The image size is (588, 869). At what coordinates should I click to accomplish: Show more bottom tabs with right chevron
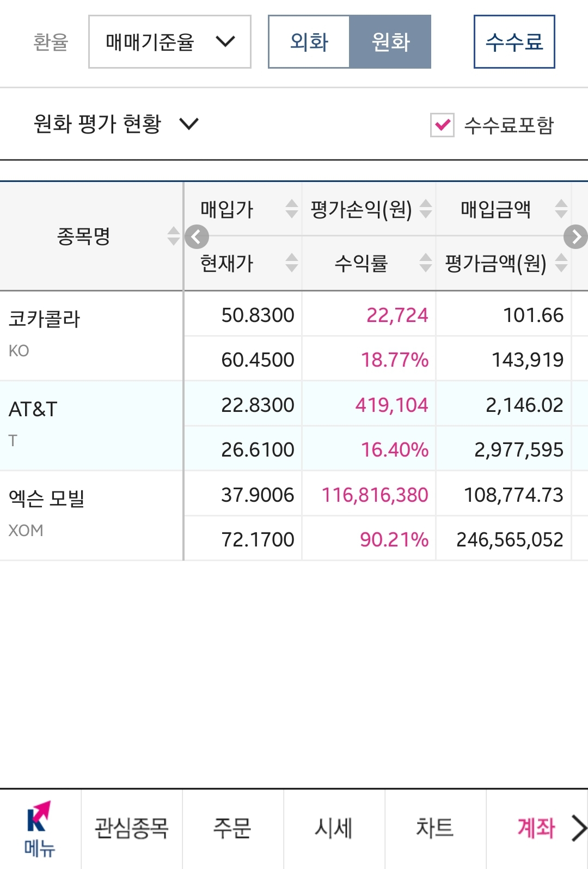pos(579,828)
